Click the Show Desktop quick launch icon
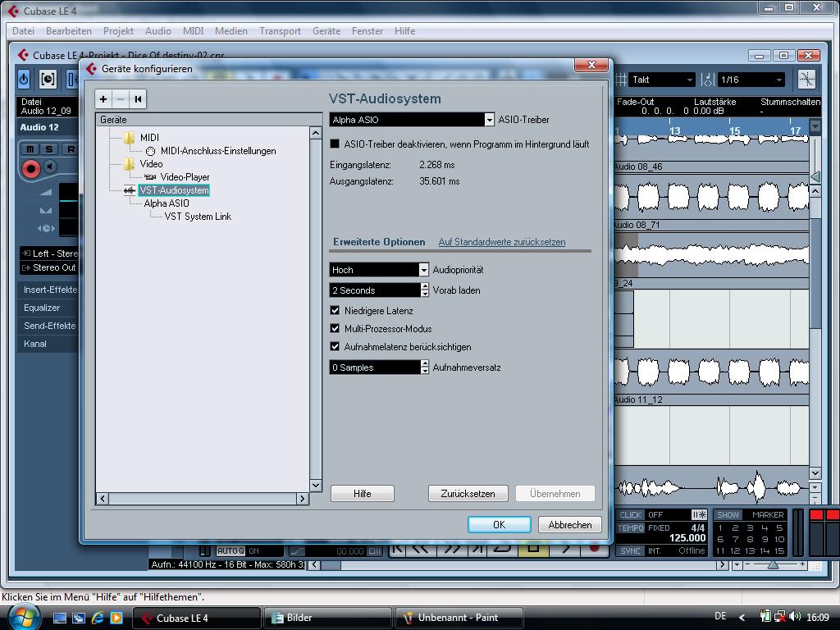Viewport: 840px width, 630px height. (59, 618)
